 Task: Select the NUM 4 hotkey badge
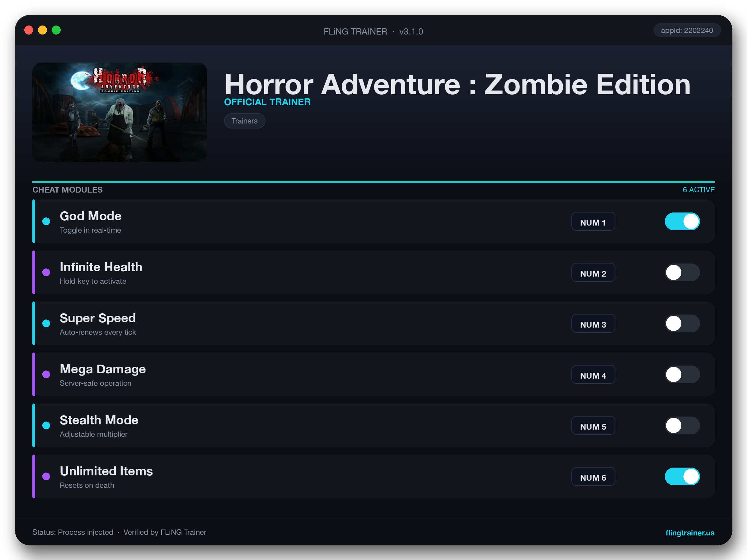point(593,374)
